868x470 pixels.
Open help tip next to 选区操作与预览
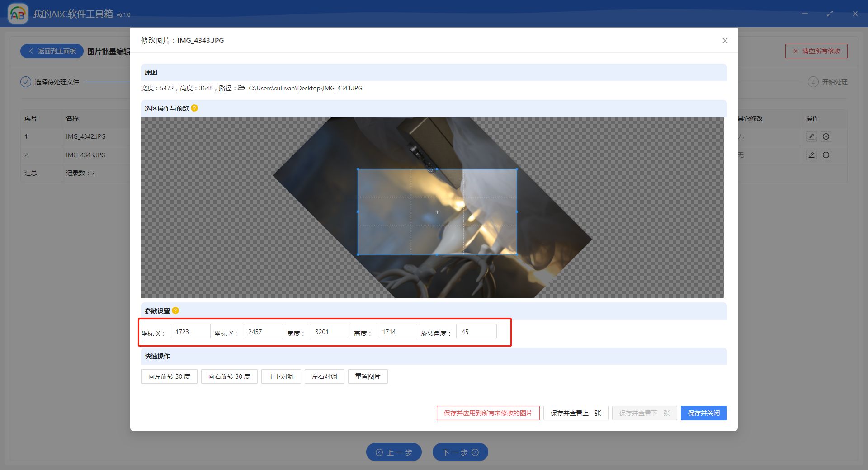pyautogui.click(x=194, y=108)
